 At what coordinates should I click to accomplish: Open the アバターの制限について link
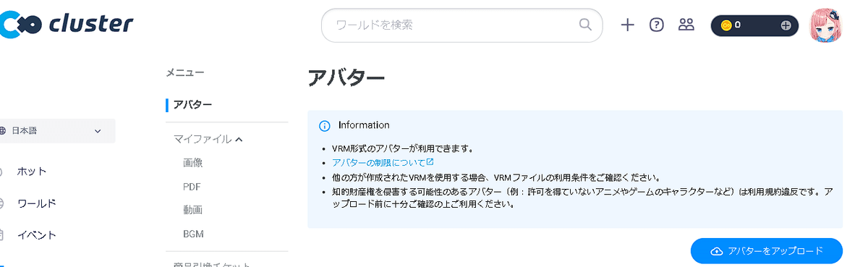coord(383,162)
